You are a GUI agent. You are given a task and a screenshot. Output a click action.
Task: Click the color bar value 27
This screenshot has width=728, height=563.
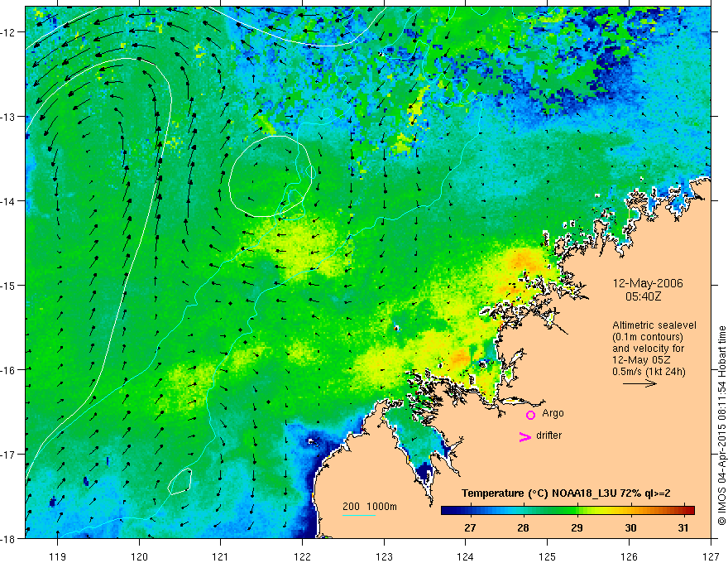pos(470,528)
